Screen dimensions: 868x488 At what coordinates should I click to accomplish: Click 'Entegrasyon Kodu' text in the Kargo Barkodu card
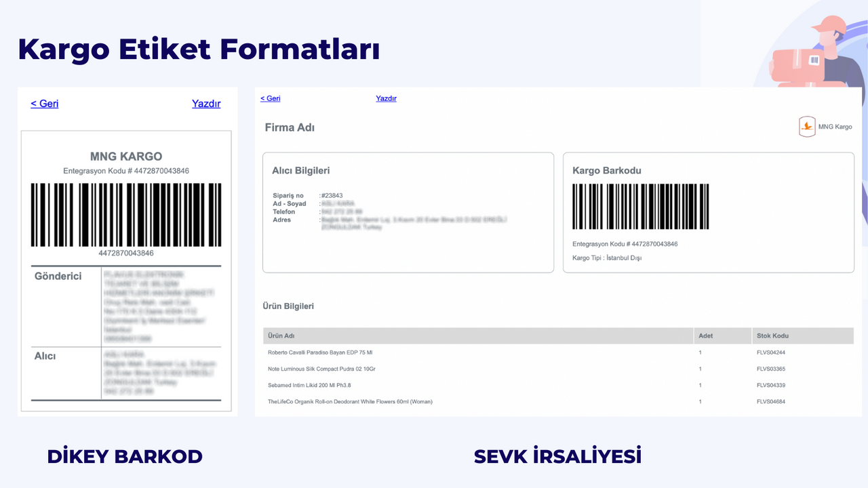[625, 244]
